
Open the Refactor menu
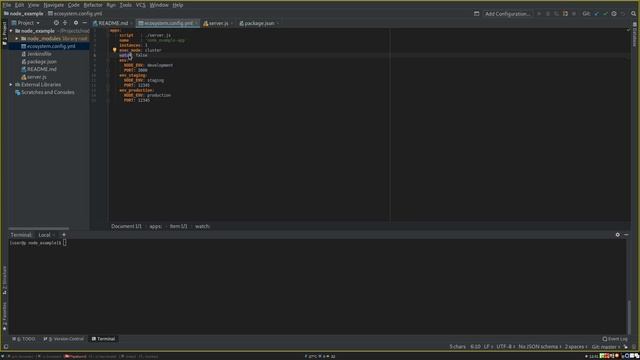coord(93,5)
